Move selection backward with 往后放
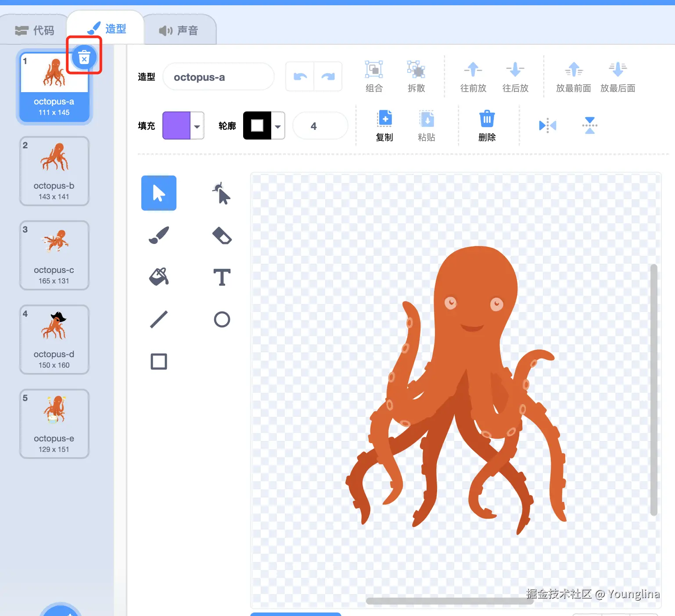The width and height of the screenshot is (675, 616). pos(515,76)
